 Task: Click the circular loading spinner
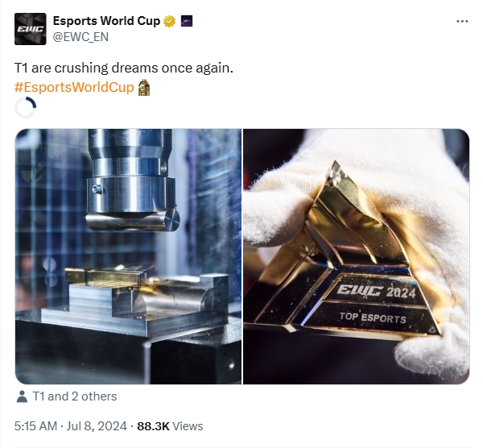(26, 107)
